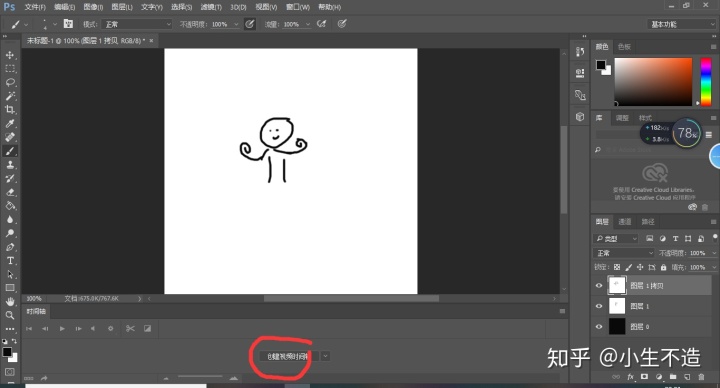
Task: Delete layer using the Layers trash icon
Action: pos(701,377)
